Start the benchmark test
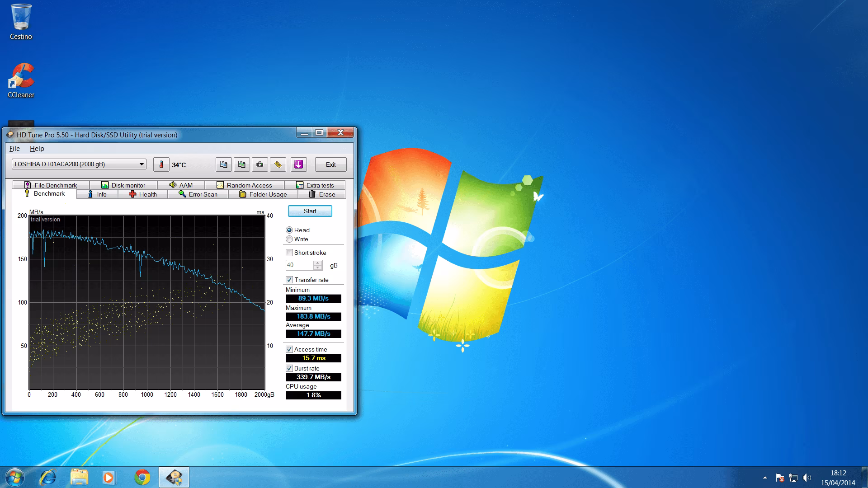Image resolution: width=868 pixels, height=488 pixels. click(310, 211)
